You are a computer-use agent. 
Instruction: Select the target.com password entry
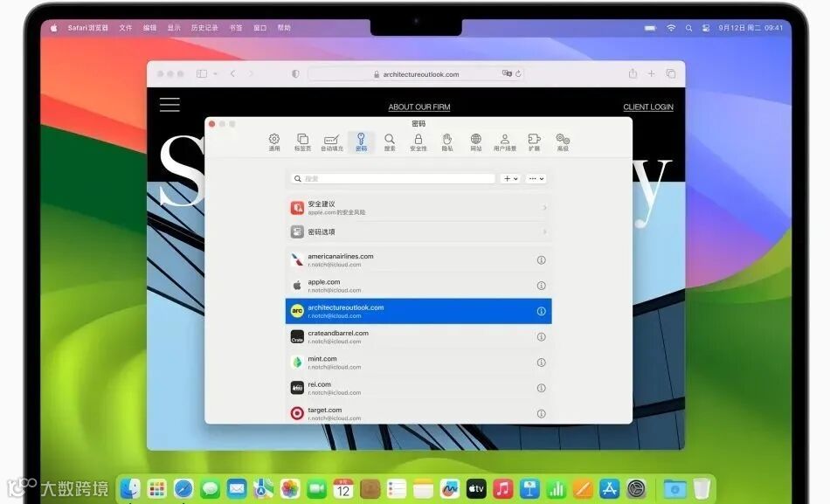(x=418, y=413)
